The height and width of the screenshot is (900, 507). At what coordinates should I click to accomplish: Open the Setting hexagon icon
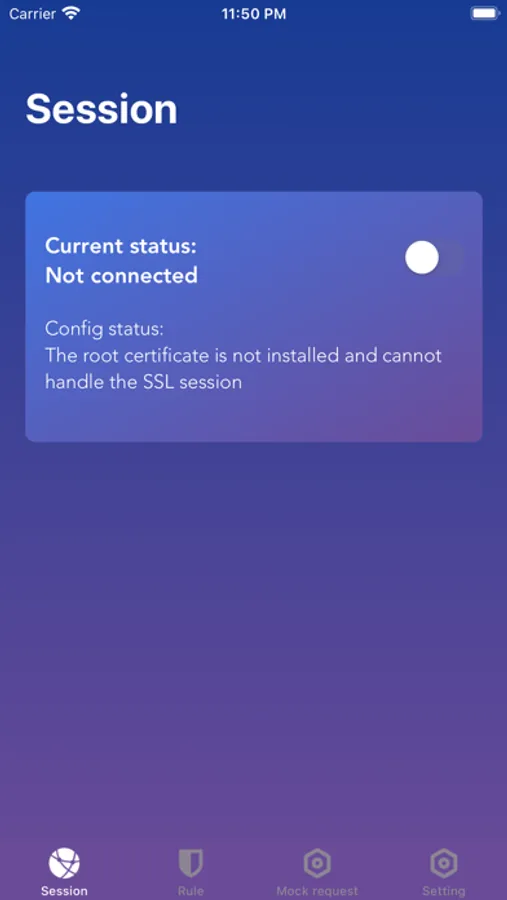(443, 863)
